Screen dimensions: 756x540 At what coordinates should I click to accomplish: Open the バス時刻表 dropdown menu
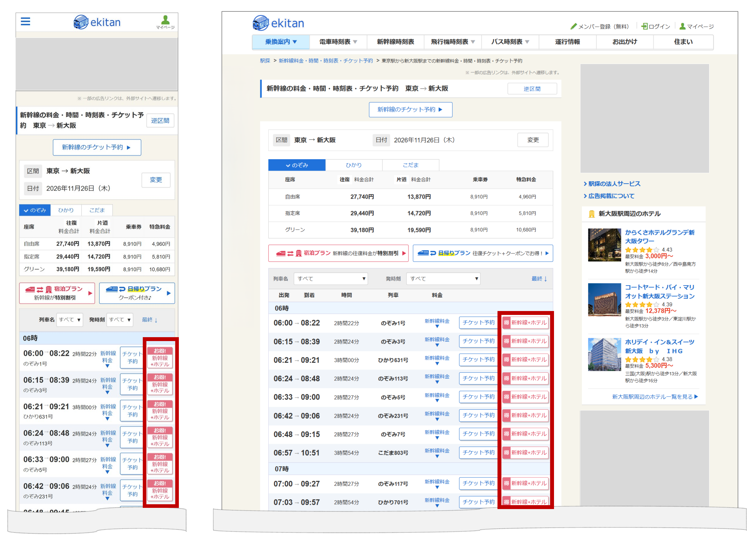coord(510,42)
